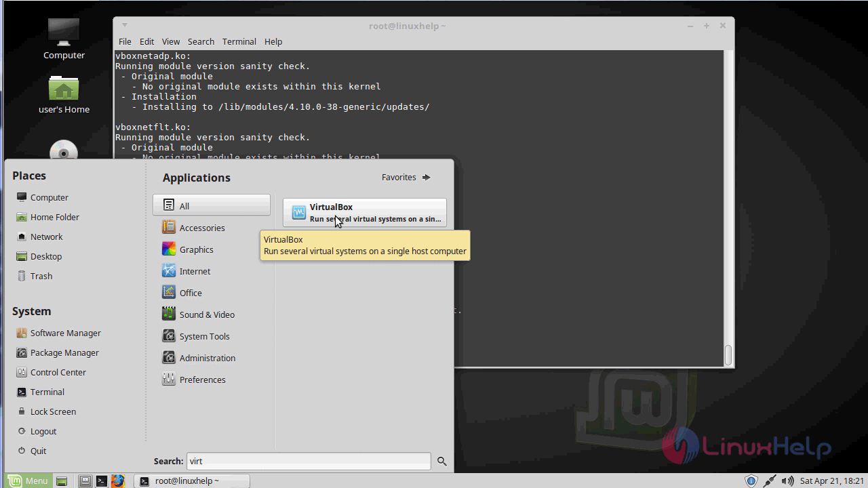Click Lock Screen

point(46,411)
